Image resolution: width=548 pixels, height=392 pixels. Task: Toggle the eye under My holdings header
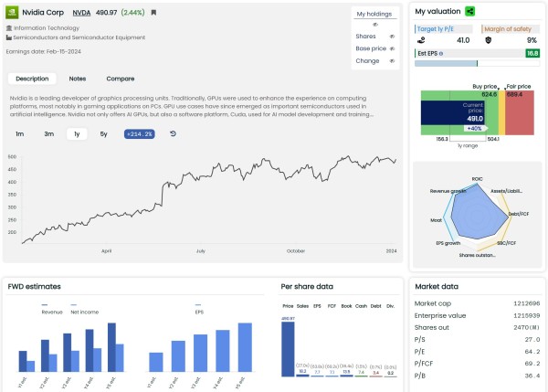[x=374, y=25]
